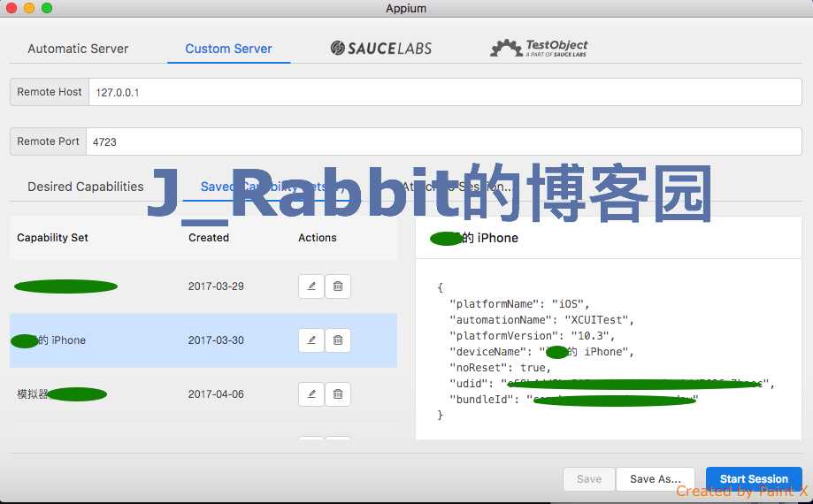Click the disabled Save button
Screen dimensions: 813x504
coord(589,479)
